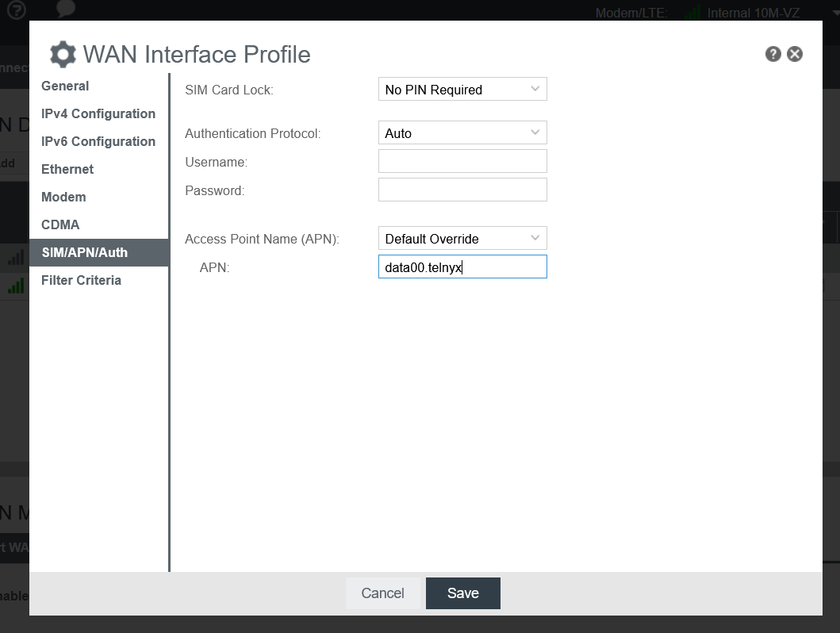Click the help question mark icon in dialog
The image size is (840, 633).
(773, 54)
